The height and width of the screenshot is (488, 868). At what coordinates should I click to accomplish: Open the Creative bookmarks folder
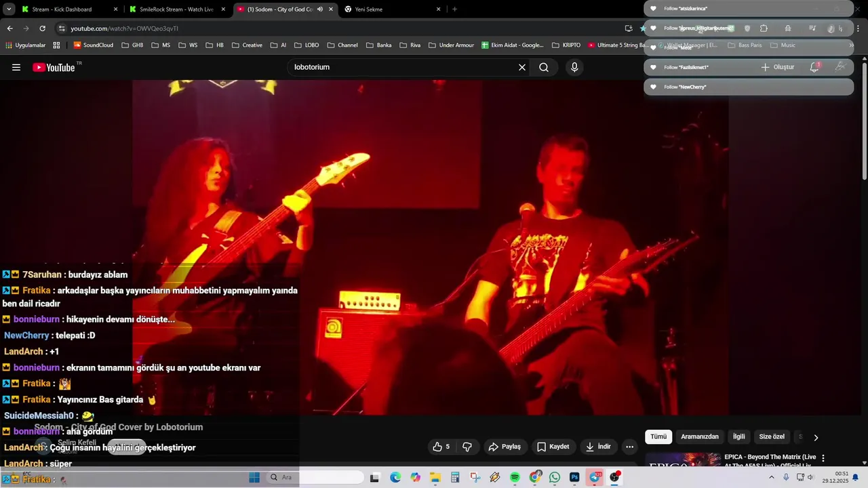click(247, 45)
